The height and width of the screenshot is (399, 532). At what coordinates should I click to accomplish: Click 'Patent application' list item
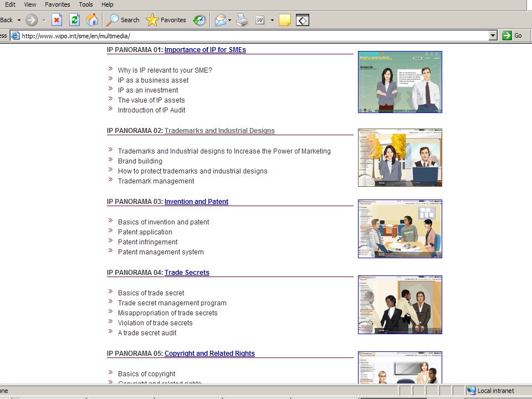tap(145, 232)
